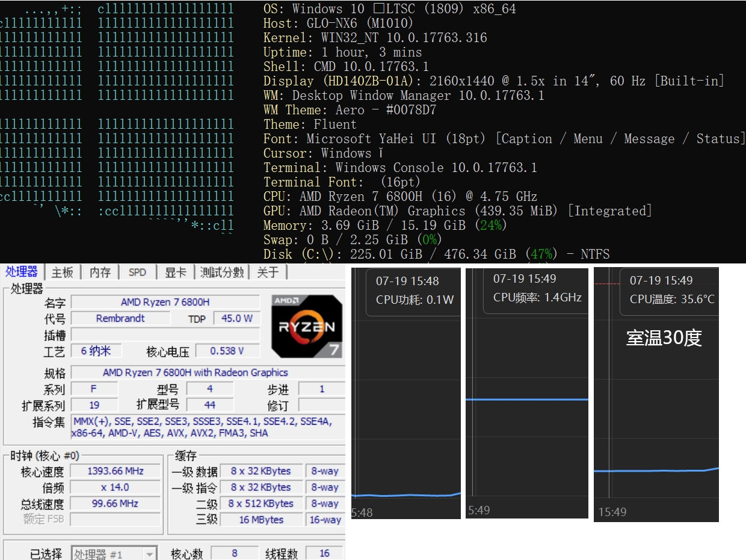Open the 已选择 processor selection dropdown
Screen dimensions: 746x560
coord(114,553)
